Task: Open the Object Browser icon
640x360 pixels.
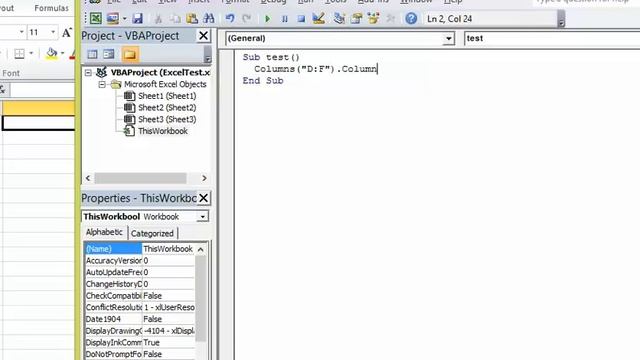Action: 373,18
